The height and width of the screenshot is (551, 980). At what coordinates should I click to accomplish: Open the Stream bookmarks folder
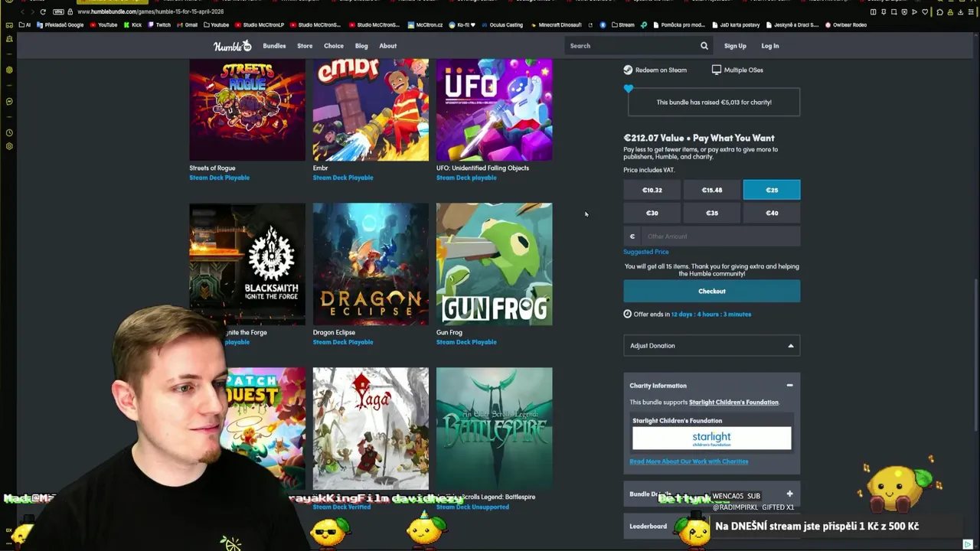click(622, 24)
